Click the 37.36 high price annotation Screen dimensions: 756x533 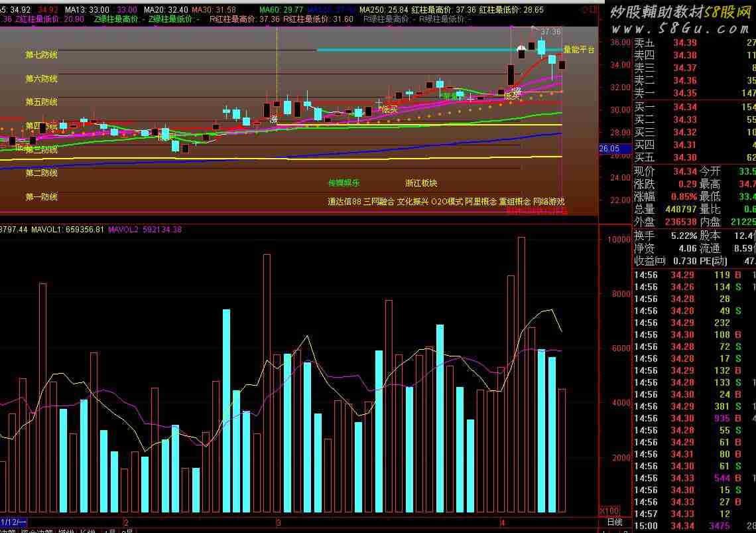[x=550, y=32]
